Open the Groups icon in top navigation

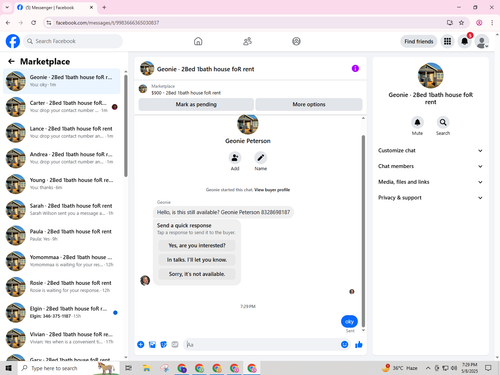pyautogui.click(x=296, y=41)
